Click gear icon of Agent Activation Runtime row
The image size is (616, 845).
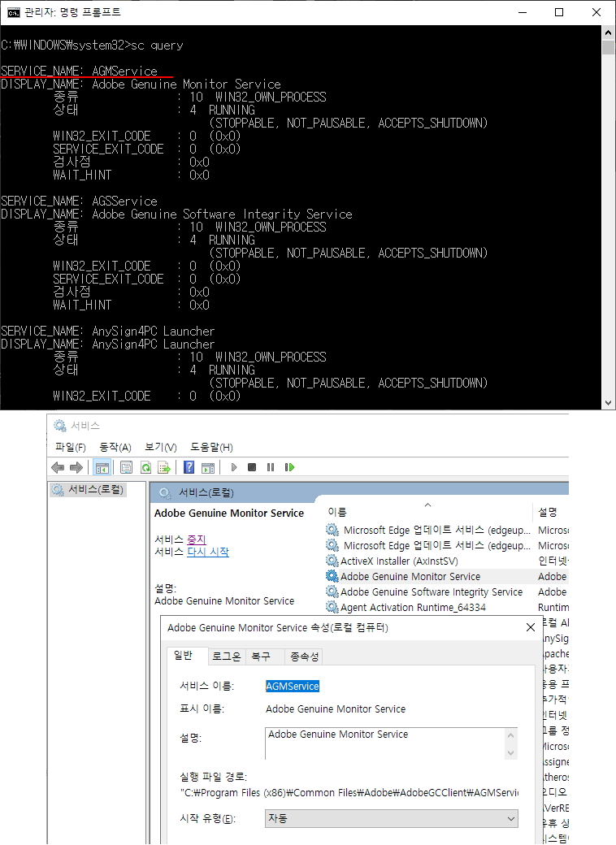332,608
